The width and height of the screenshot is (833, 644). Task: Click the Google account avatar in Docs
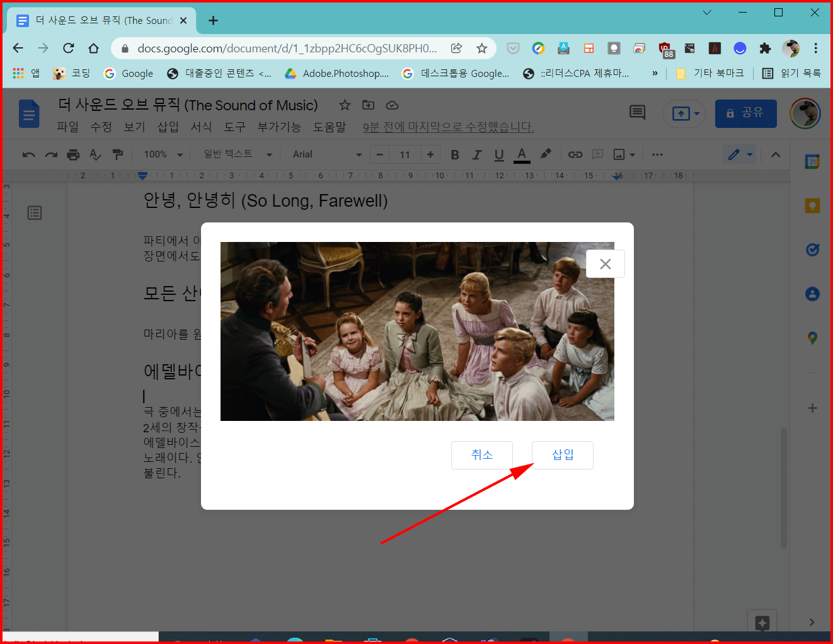coord(805,113)
